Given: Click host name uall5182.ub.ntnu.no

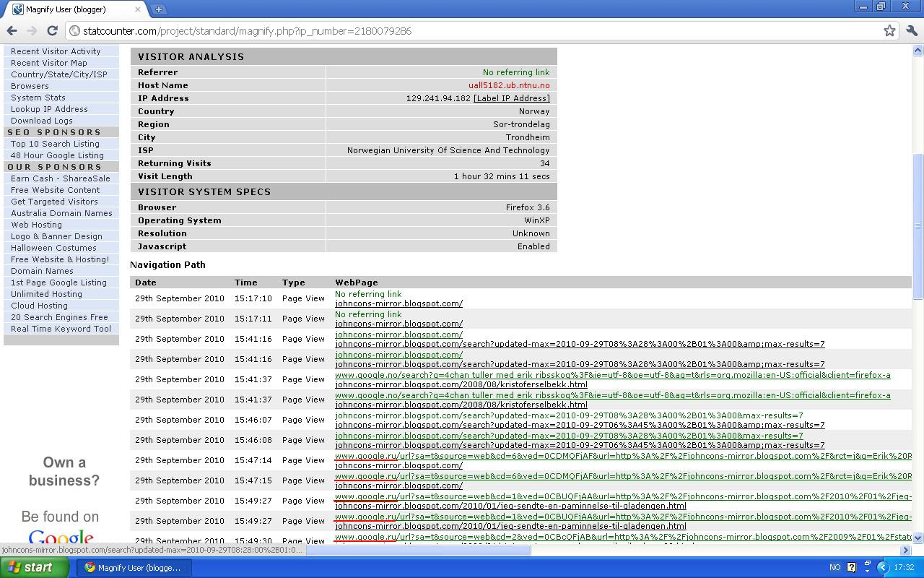Looking at the screenshot, I should pos(509,85).
